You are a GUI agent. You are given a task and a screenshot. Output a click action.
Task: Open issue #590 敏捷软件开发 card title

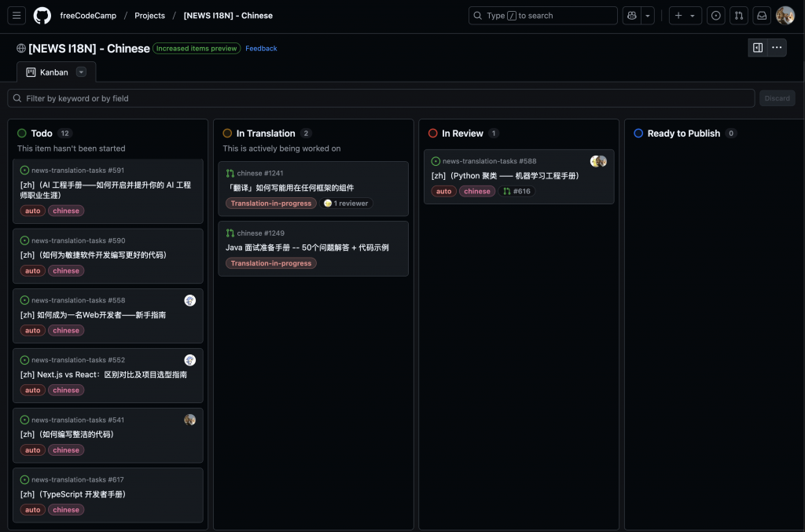[x=94, y=255]
